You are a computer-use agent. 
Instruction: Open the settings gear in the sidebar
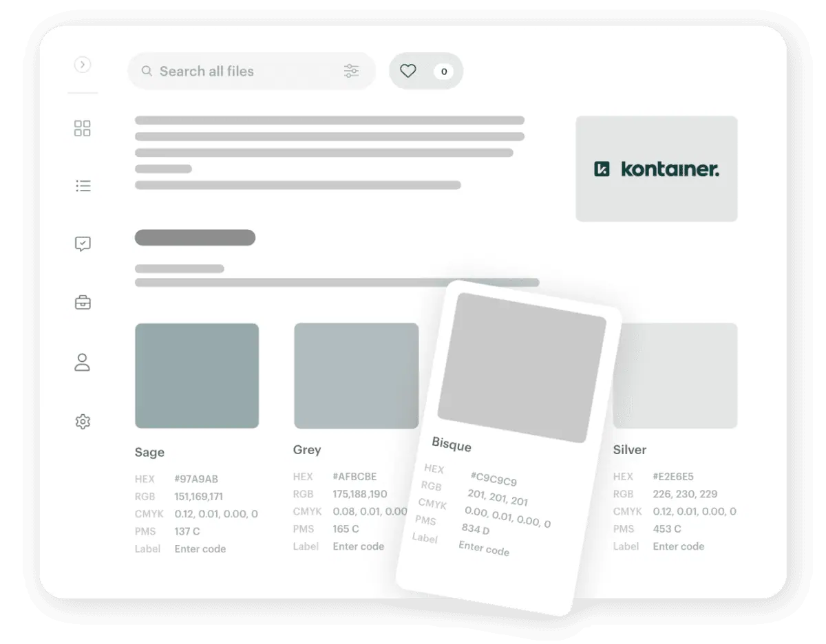click(83, 421)
